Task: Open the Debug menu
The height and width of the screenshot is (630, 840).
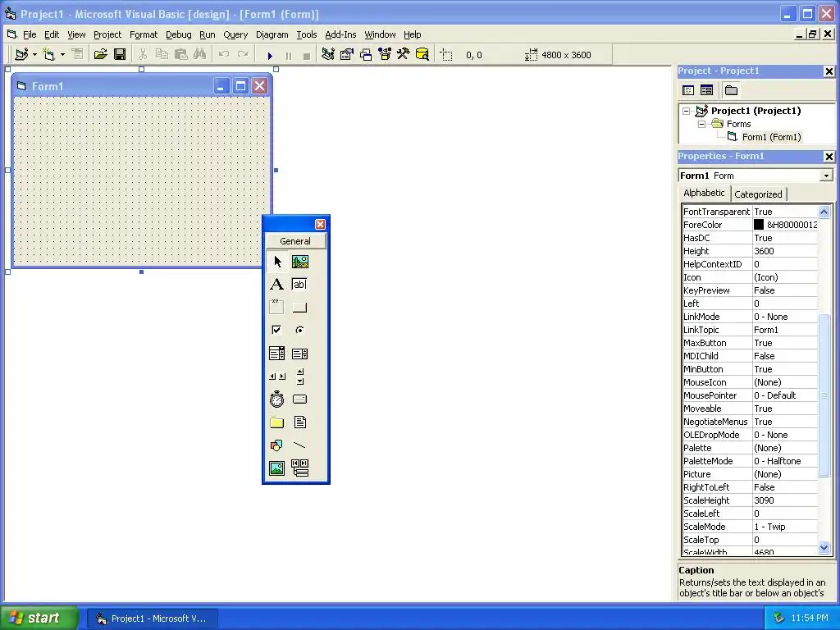Action: [x=178, y=34]
